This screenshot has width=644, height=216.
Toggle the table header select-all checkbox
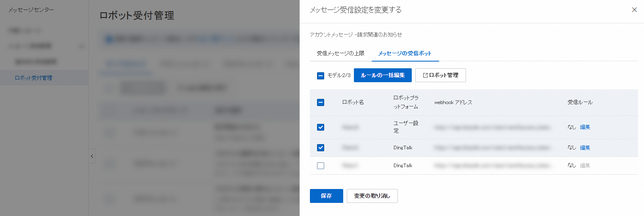(x=321, y=102)
